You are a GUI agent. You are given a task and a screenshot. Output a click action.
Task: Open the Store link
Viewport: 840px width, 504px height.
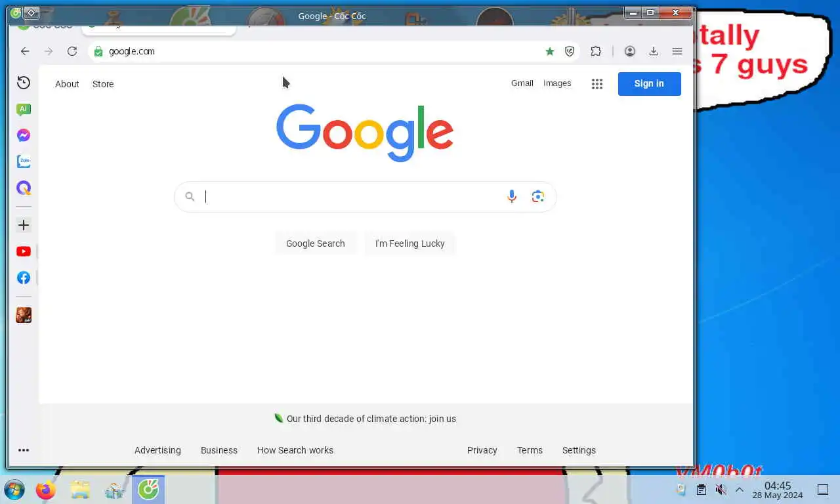point(103,84)
